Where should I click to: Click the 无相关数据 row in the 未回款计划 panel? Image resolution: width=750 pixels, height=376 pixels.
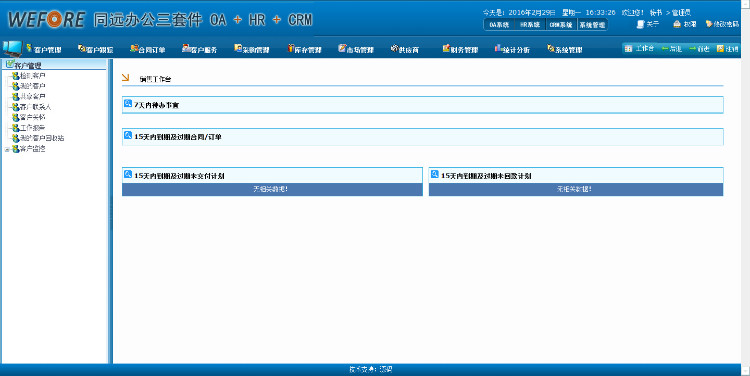point(576,189)
